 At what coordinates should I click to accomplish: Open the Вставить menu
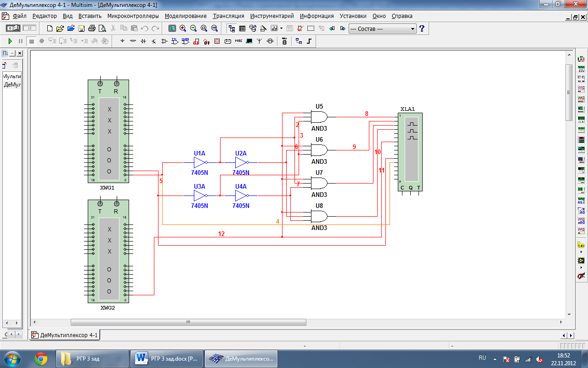[x=90, y=16]
